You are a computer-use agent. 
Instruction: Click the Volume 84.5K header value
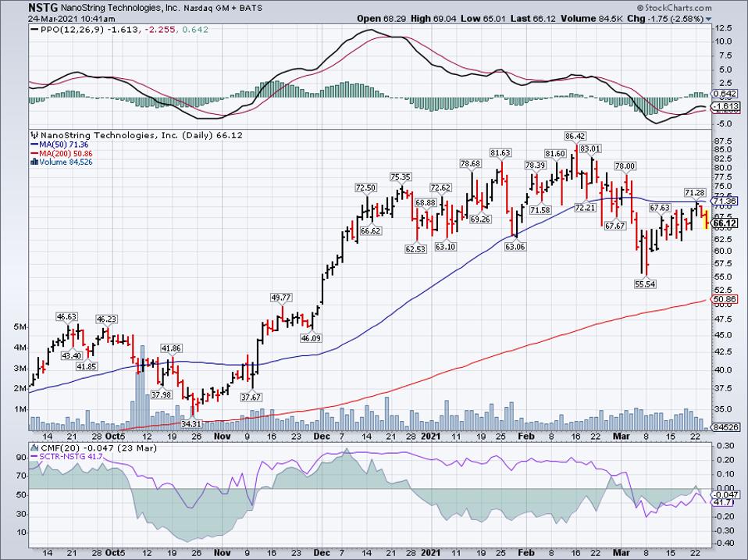(x=591, y=19)
